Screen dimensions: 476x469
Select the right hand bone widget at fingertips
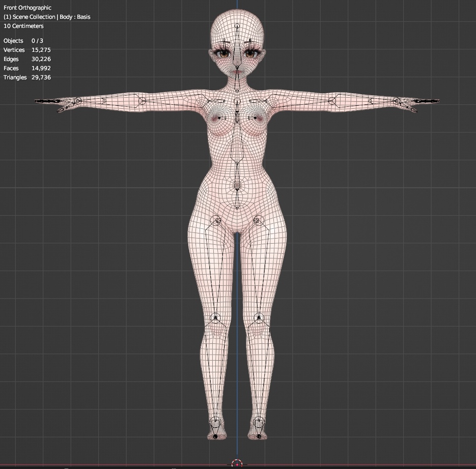point(47,101)
